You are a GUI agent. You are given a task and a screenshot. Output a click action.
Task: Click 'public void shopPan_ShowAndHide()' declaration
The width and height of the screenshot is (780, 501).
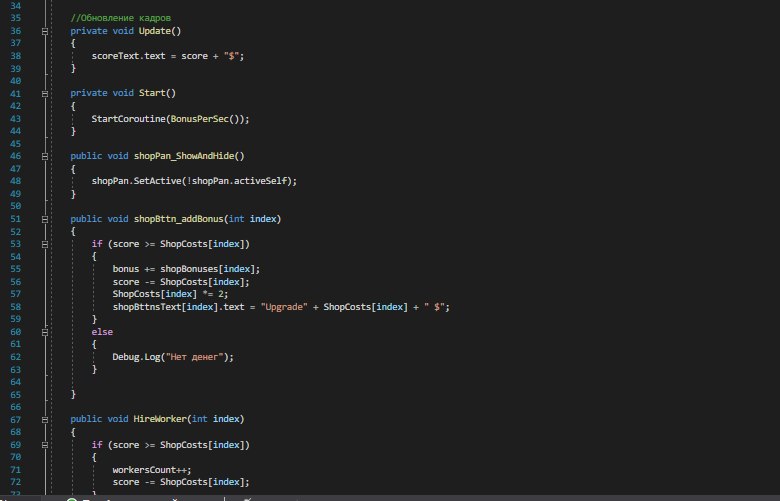(157, 156)
